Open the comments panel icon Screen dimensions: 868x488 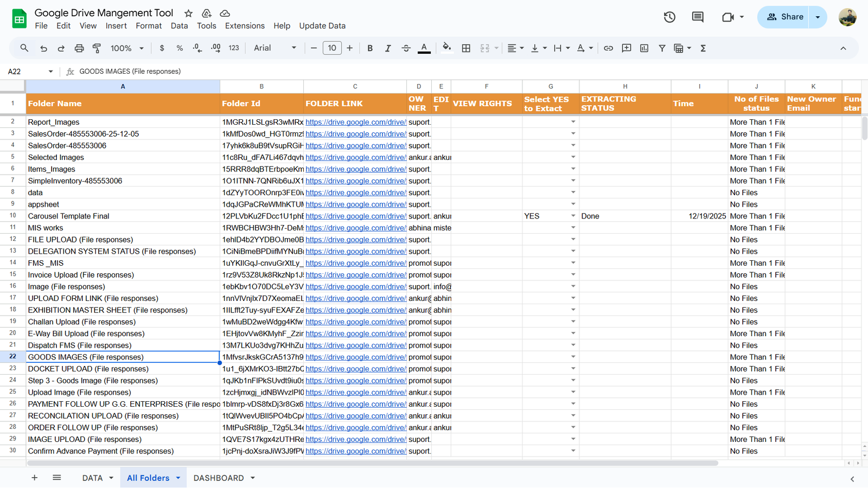[698, 17]
